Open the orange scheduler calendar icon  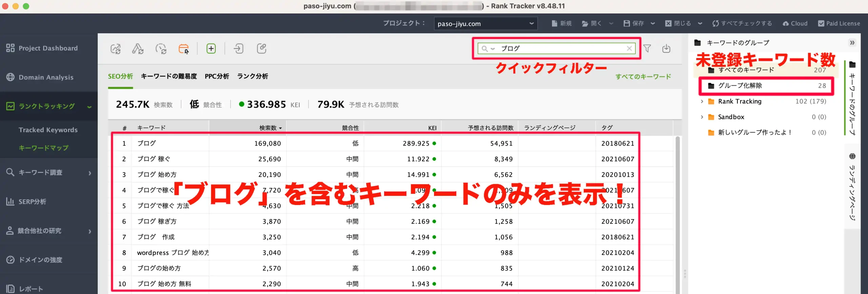(x=184, y=49)
